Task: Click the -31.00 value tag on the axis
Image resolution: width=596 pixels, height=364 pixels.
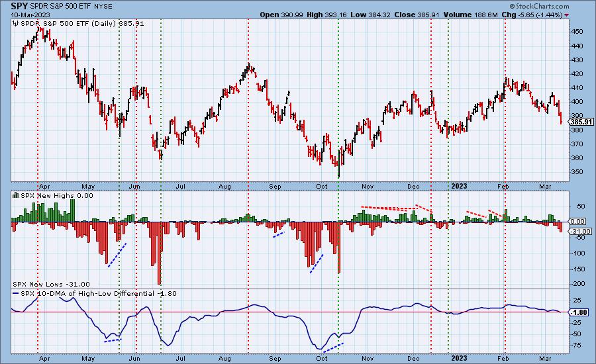Action: point(581,231)
